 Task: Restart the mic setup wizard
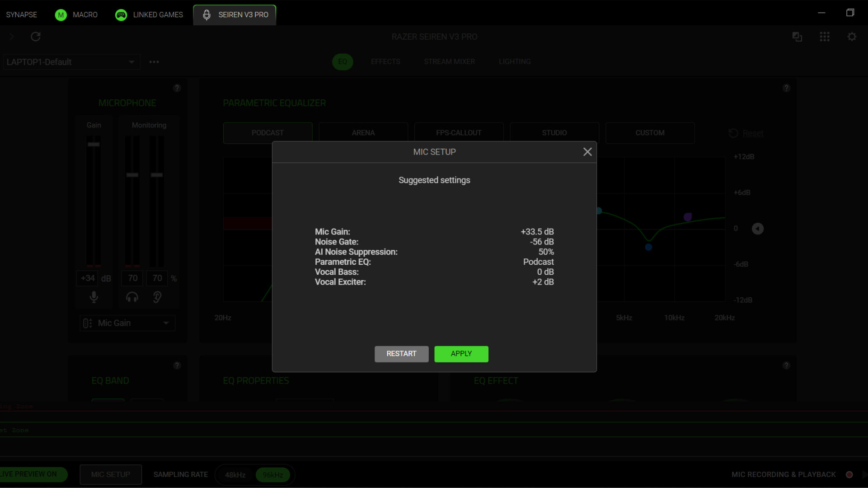tap(401, 354)
